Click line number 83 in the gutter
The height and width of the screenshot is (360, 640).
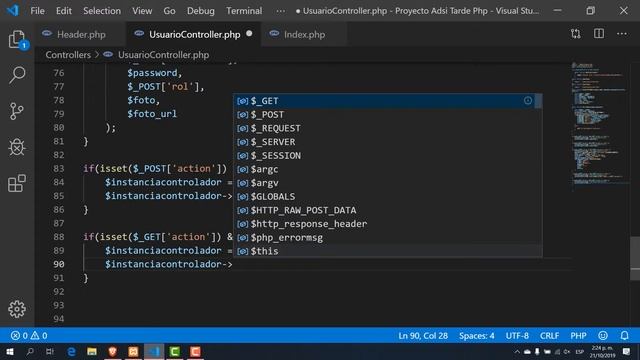59,169
